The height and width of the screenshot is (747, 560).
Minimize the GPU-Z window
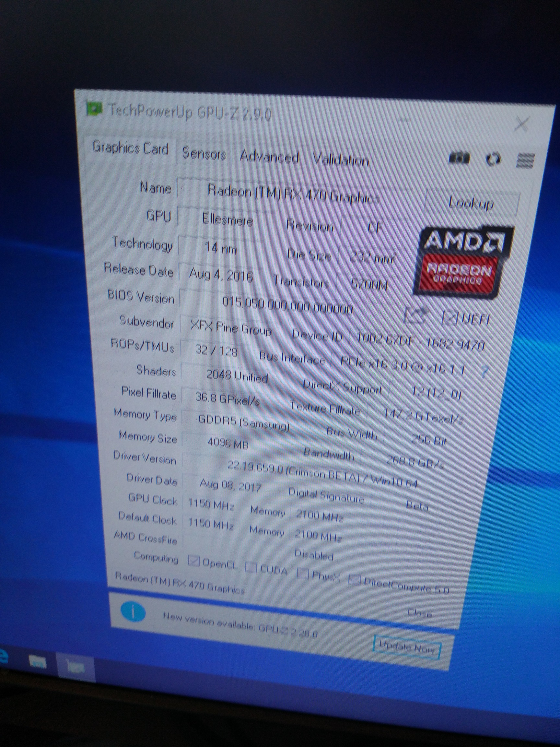[x=405, y=119]
